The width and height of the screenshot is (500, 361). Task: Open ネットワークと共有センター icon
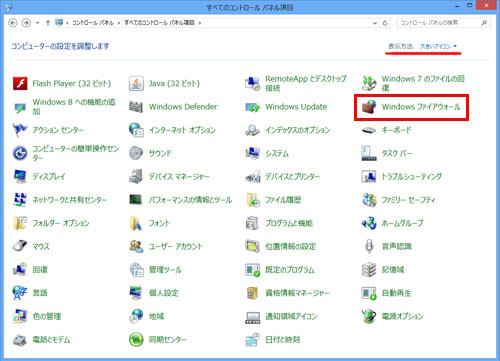(x=20, y=200)
